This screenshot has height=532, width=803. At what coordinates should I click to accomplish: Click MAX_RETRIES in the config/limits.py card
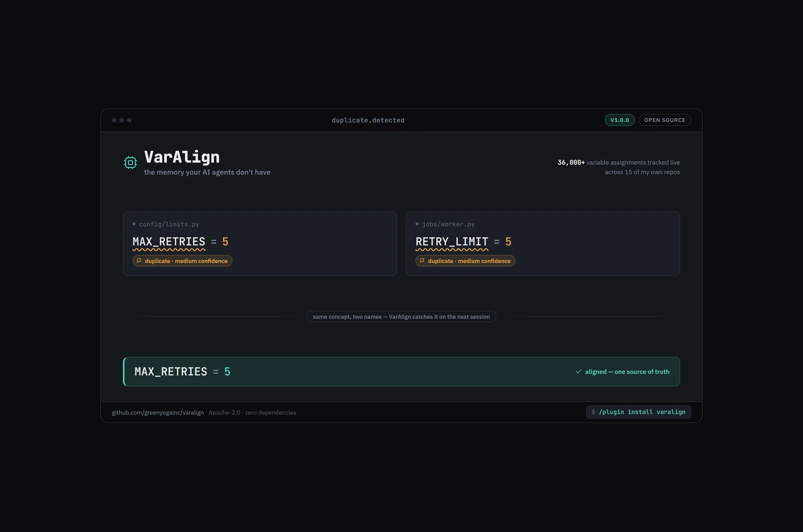169,242
